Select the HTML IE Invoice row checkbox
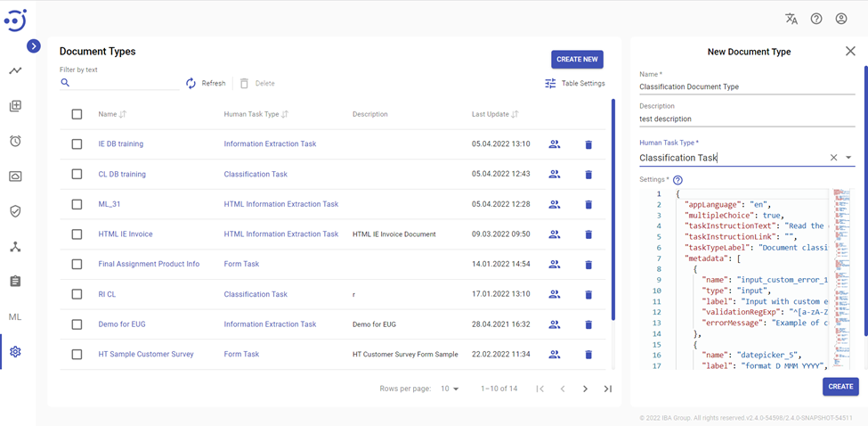 77,234
